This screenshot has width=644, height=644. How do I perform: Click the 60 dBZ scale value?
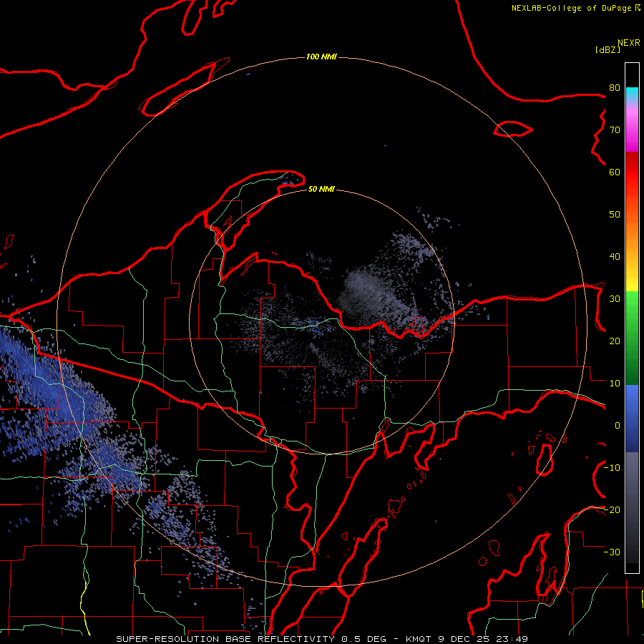click(615, 172)
